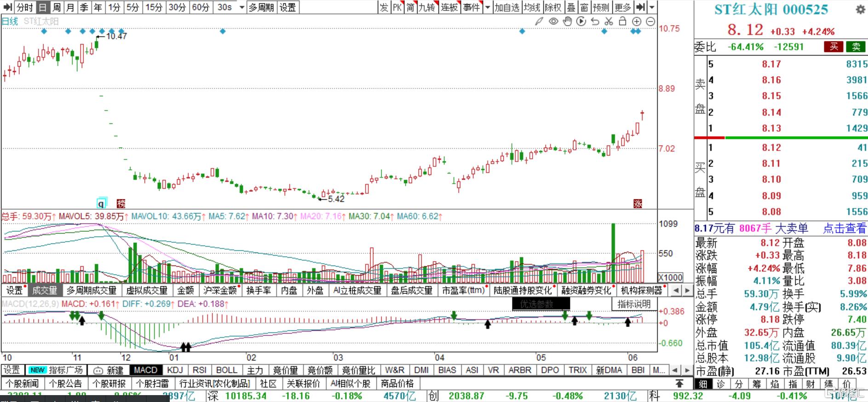Viewport: 868px width, 402px height.
Task: Click the scroll-to-top arrow icon
Action: point(679,383)
